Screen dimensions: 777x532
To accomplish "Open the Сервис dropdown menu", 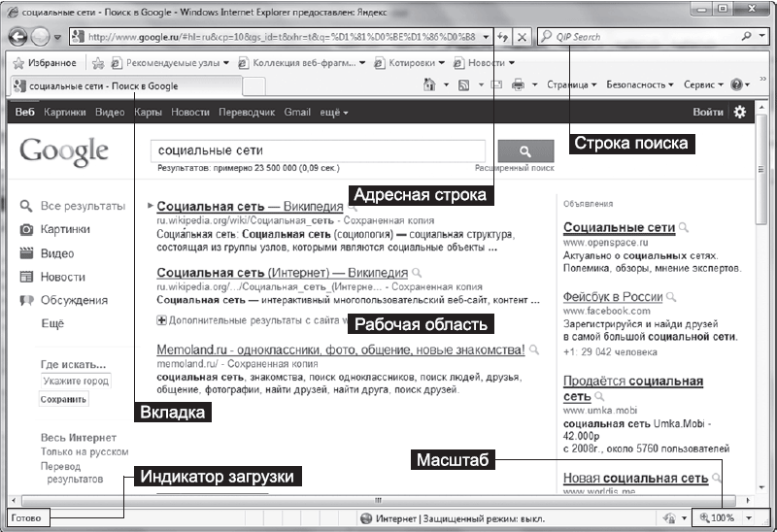I will [703, 85].
